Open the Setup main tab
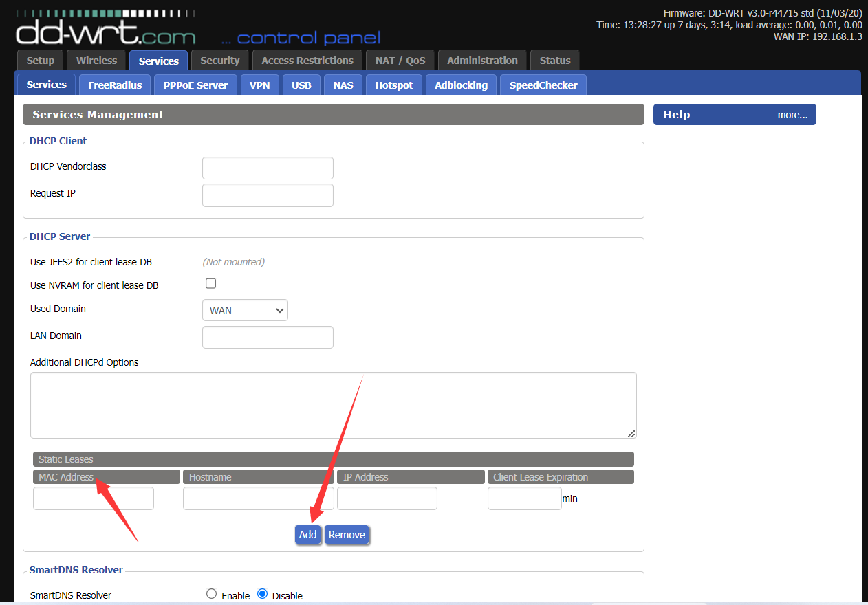The width and height of the screenshot is (868, 605). point(40,60)
